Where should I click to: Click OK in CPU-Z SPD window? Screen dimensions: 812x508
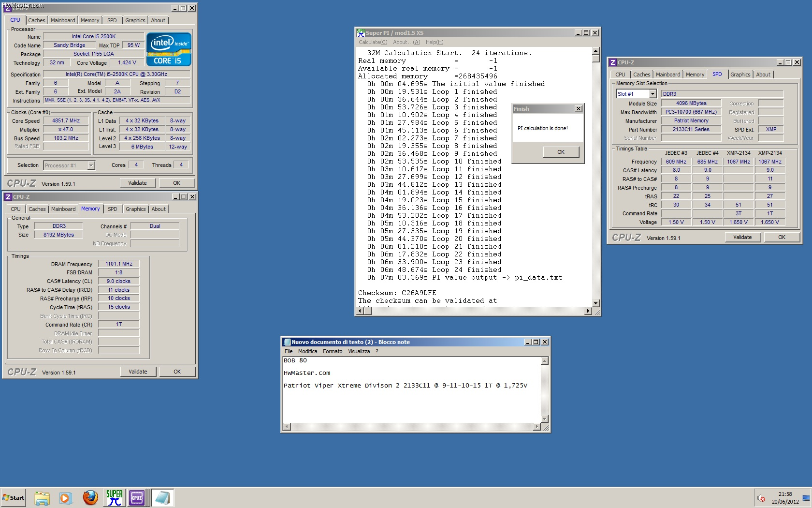782,237
